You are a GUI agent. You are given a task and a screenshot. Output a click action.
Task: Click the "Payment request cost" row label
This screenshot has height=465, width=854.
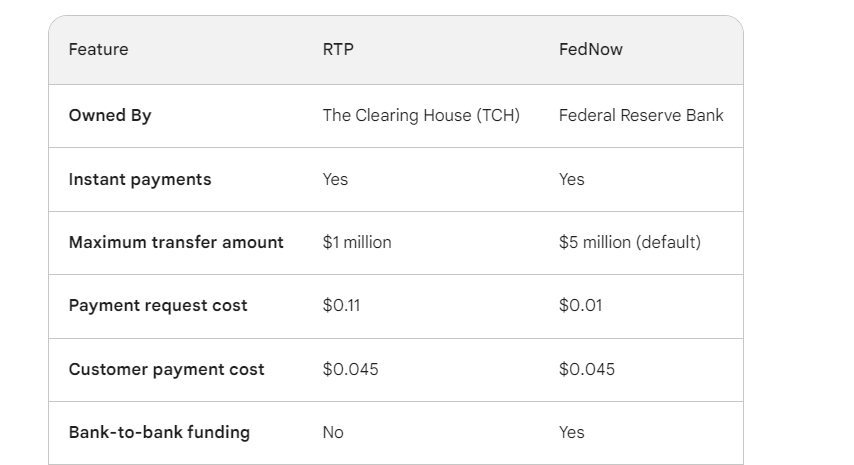(158, 305)
